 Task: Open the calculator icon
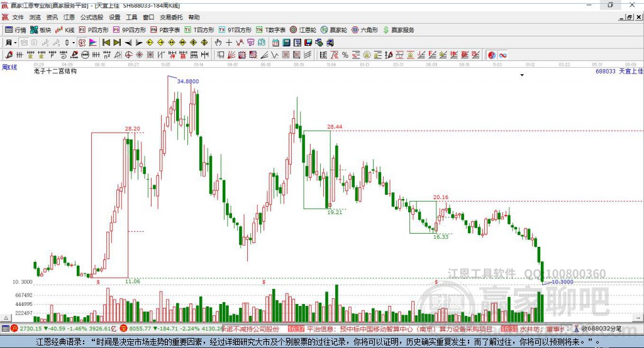coord(286,43)
